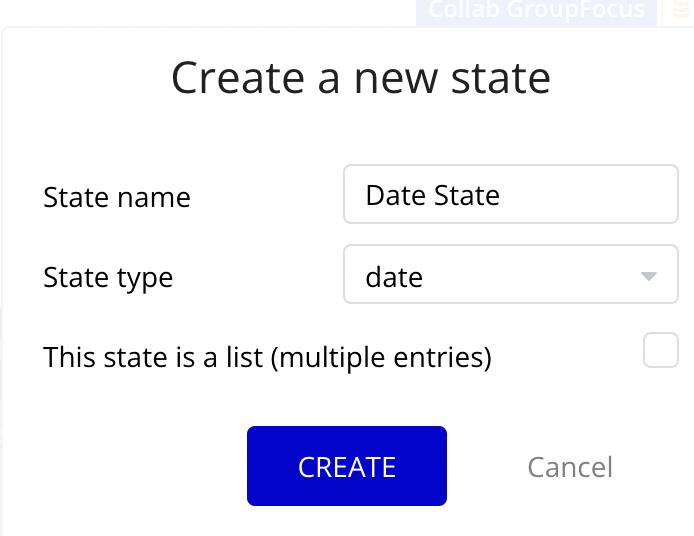This screenshot has width=694, height=536.
Task: Enable the list (multiple entries) checkbox
Action: pos(660,351)
